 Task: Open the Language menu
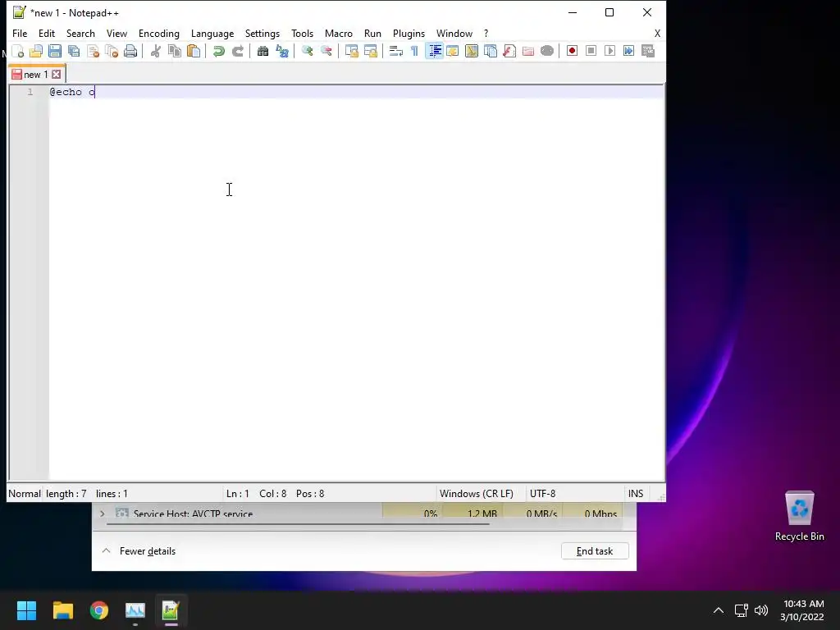point(212,33)
